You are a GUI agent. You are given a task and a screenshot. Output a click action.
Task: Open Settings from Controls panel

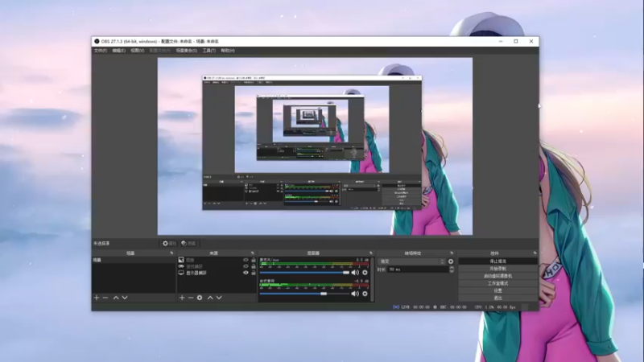497,290
